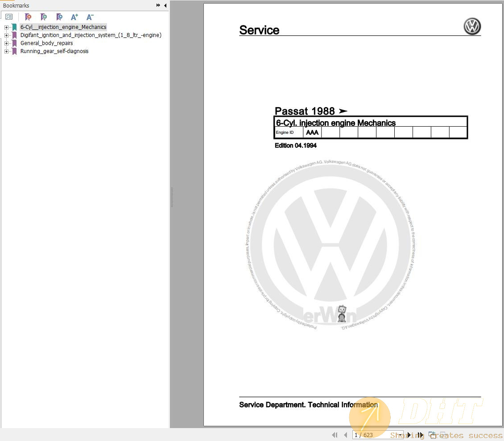Expand the Digifant_ignition_and_injection_system bookmark
This screenshot has height=441, width=504.
(x=6, y=35)
